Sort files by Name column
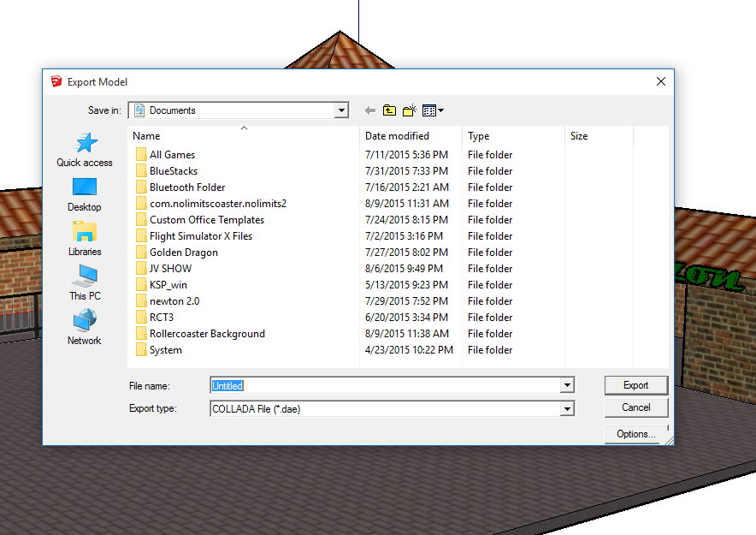 pos(146,136)
